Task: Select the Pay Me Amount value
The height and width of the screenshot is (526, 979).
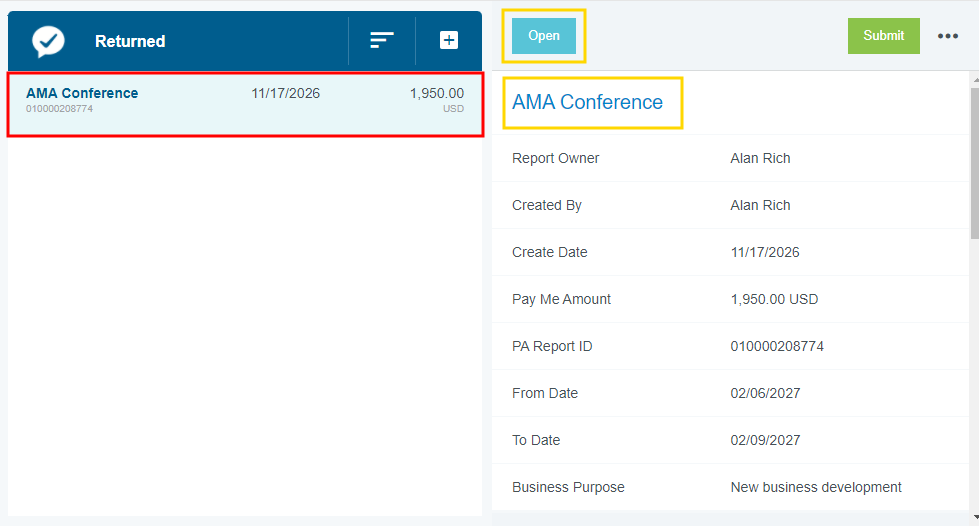Action: [x=774, y=299]
